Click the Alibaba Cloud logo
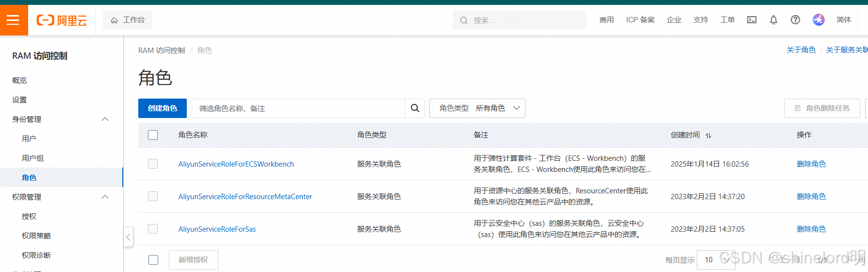Screen dimensions: 868x272 tap(62, 20)
